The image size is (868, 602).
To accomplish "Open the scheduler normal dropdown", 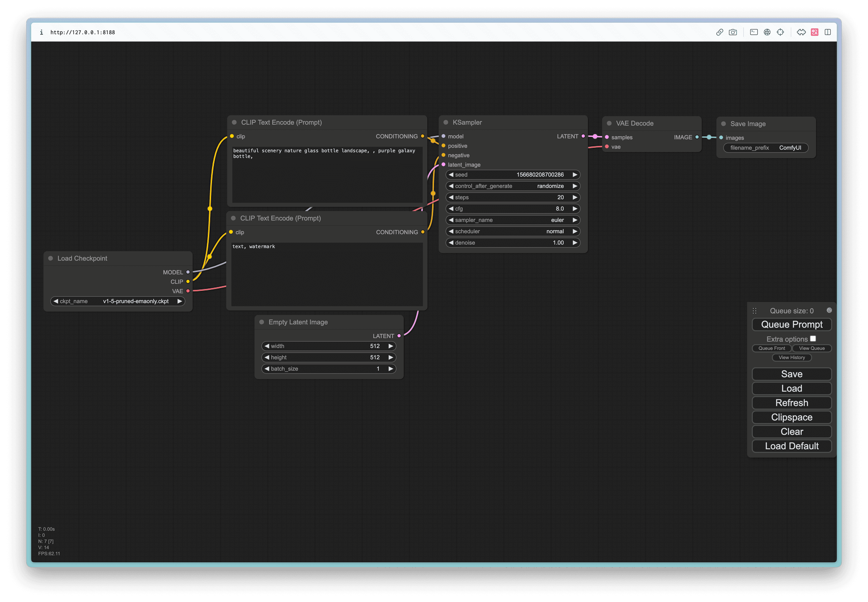I will tap(512, 231).
